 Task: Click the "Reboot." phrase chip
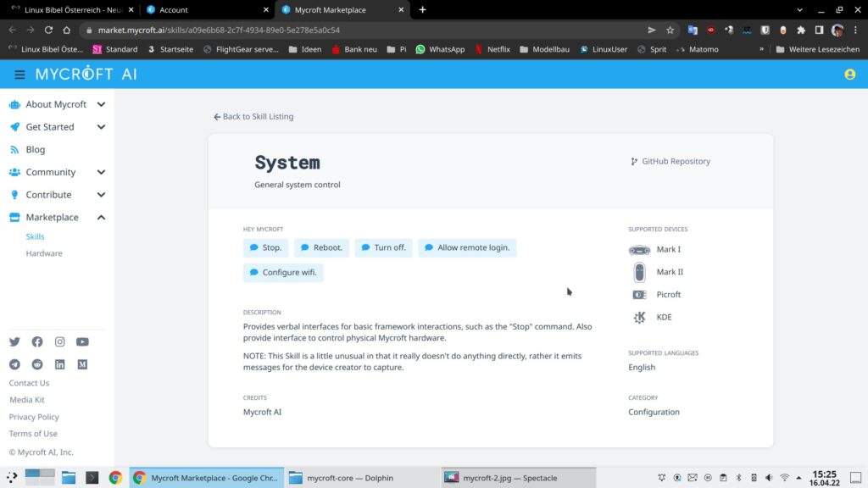[x=321, y=247]
